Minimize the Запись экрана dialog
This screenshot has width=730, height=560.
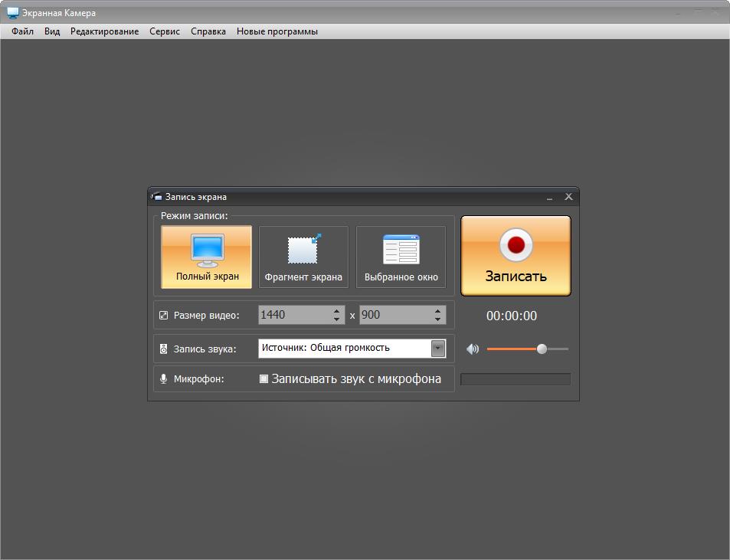(x=549, y=197)
